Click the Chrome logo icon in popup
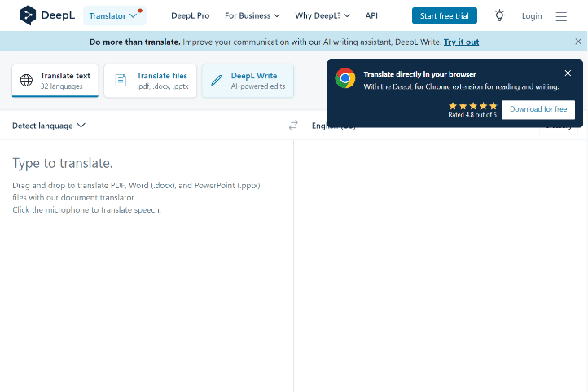Viewport: 588px width, 392px height. pyautogui.click(x=345, y=78)
